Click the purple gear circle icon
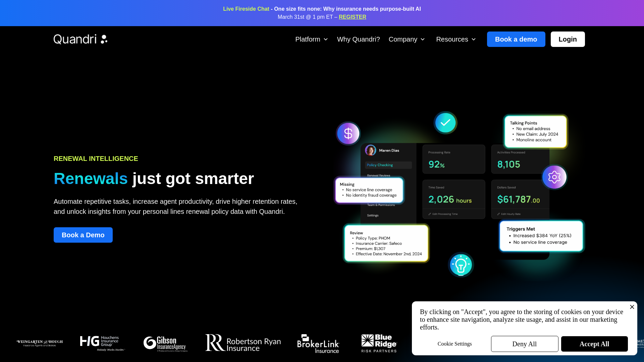644x362 pixels. tap(554, 177)
